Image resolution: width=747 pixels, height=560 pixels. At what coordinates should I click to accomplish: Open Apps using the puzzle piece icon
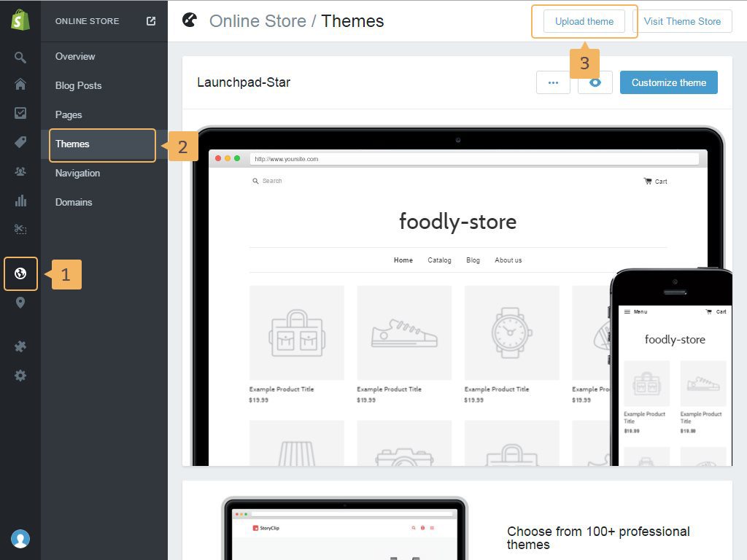click(x=20, y=346)
